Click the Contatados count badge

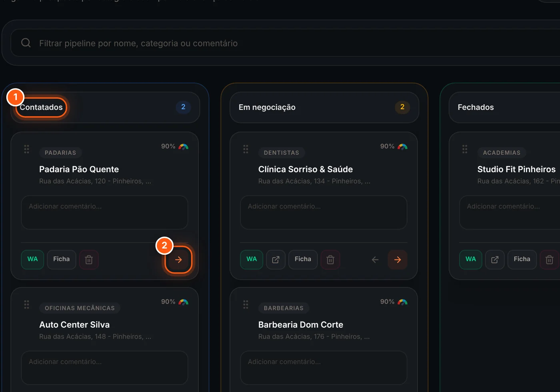183,107
